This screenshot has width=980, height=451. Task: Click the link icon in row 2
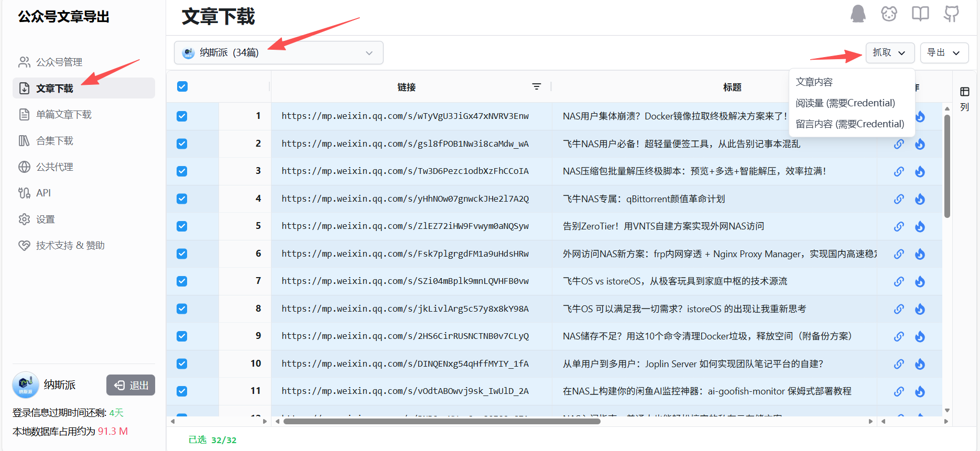[x=899, y=144]
